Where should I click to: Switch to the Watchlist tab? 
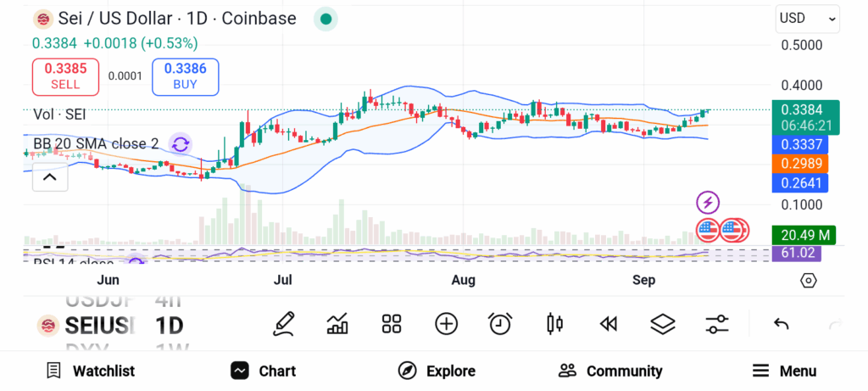pyautogui.click(x=91, y=371)
